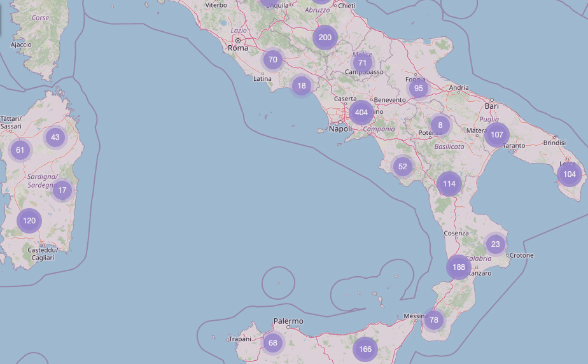
Task: Select the 71 cluster above Campobasso
Action: pos(363,63)
